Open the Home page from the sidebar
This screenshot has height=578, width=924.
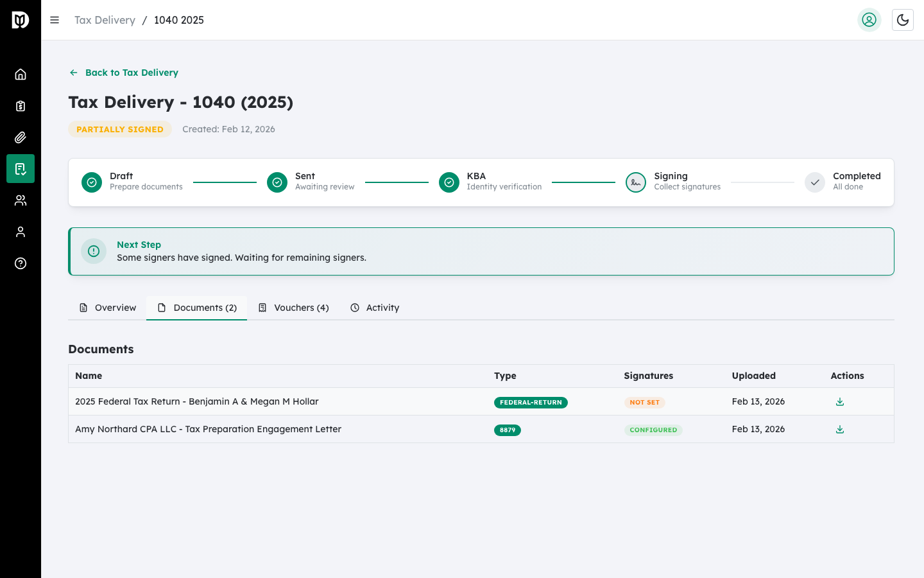coord(21,74)
